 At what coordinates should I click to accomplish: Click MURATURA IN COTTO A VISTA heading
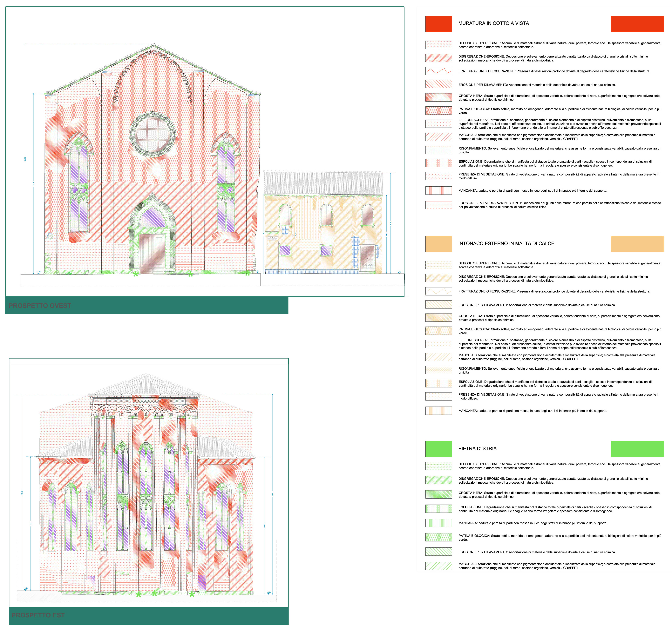coord(493,23)
